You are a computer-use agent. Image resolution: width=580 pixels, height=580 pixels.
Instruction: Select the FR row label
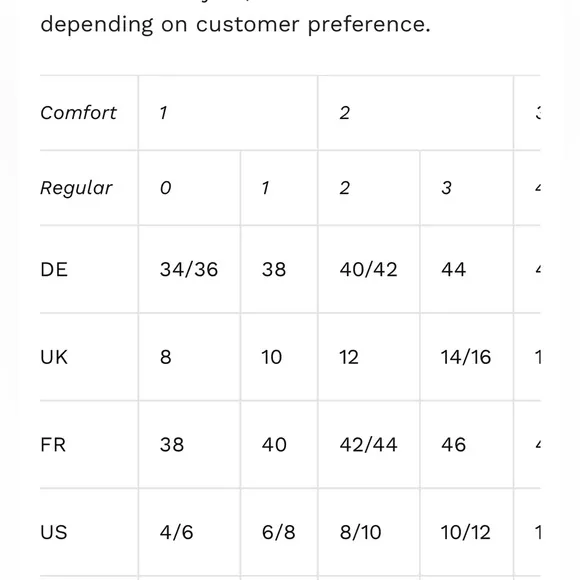(x=53, y=444)
